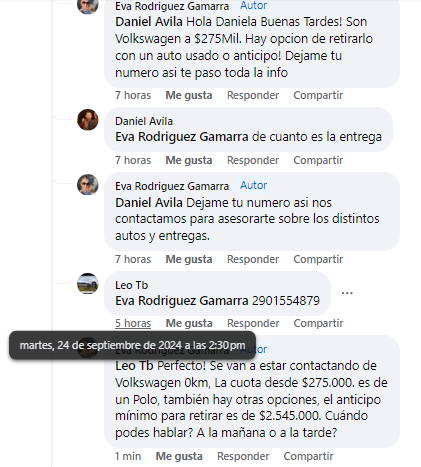421x467 pixels.
Task: Share the latest comment about Polo anticipo
Action: [x=308, y=456]
